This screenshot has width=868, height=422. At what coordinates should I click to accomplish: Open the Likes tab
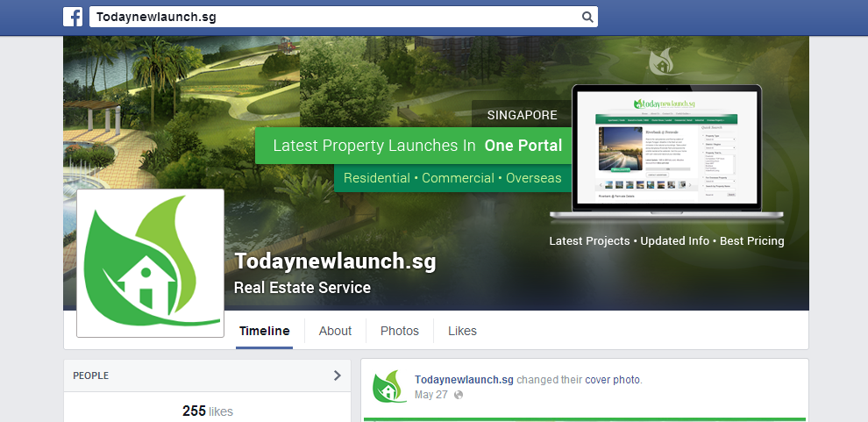[462, 331]
